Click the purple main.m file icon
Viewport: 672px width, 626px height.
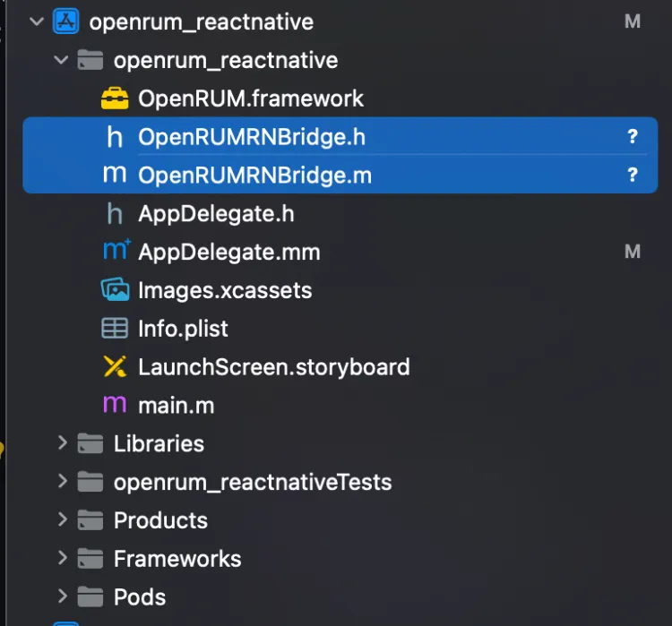(115, 405)
